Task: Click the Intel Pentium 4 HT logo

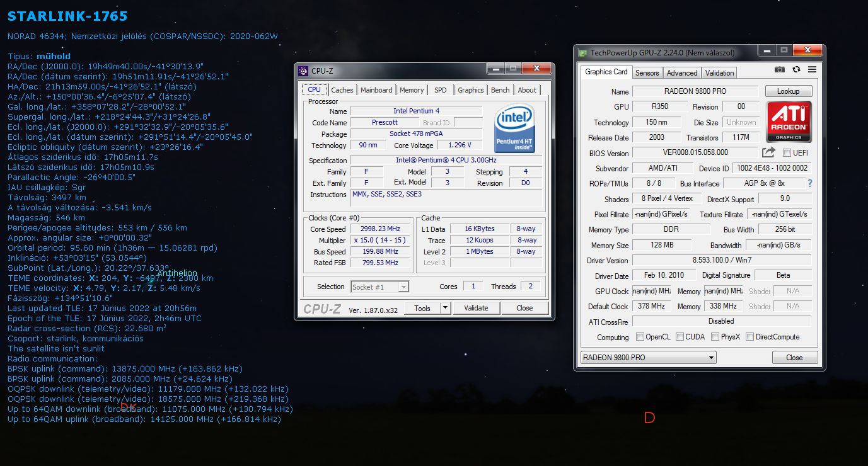Action: (515, 130)
